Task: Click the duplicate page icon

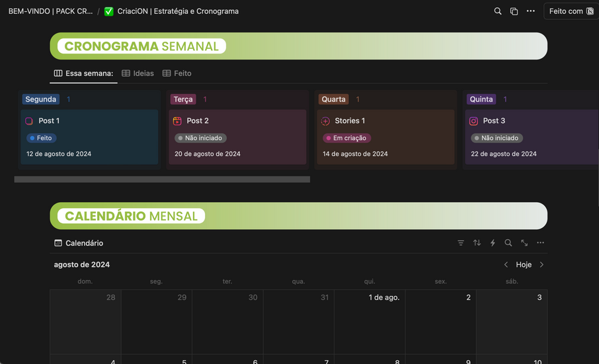Action: pos(514,11)
